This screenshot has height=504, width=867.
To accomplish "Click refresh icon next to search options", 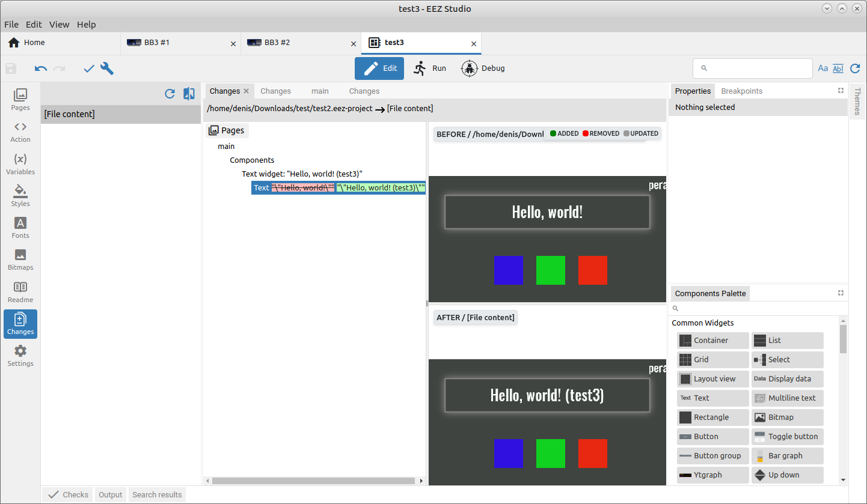I will pos(855,68).
